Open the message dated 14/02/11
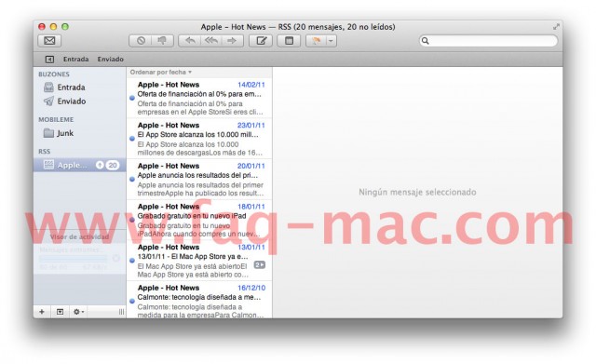596x364 pixels. (199, 98)
